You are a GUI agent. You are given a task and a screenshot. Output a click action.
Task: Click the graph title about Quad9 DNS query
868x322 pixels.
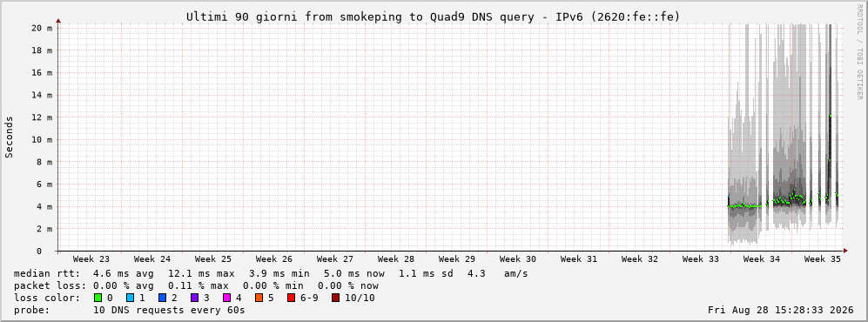click(433, 17)
